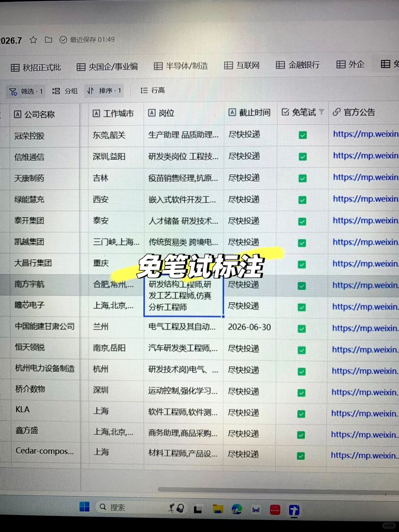Open the weixin link for Cedar-compos
Image resolution: width=399 pixels, height=532 pixels.
click(364, 456)
